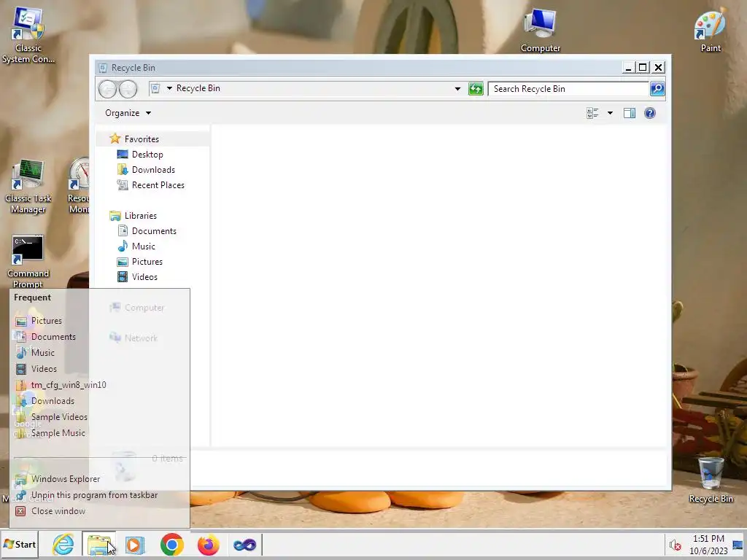Image resolution: width=747 pixels, height=560 pixels.
Task: Toggle the preview pane icon
Action: [630, 113]
